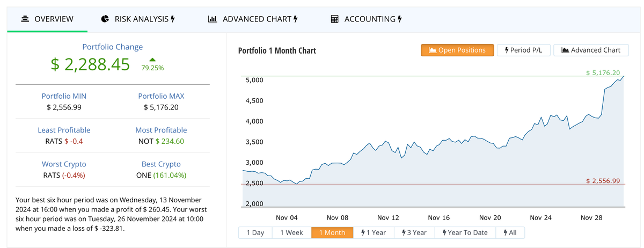Image resolution: width=644 pixels, height=248 pixels.
Task: Show the Year To Date range
Action: coord(465,232)
